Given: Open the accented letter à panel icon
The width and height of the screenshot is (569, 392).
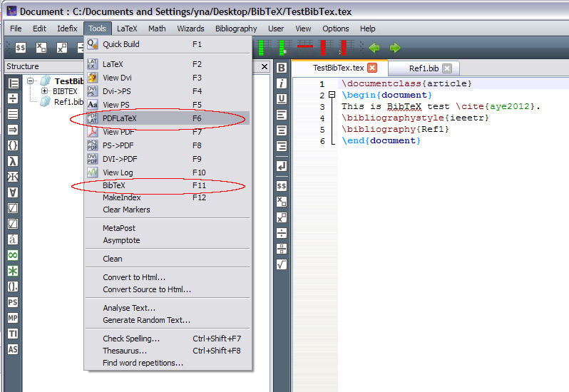Looking at the screenshot, I should (x=13, y=239).
